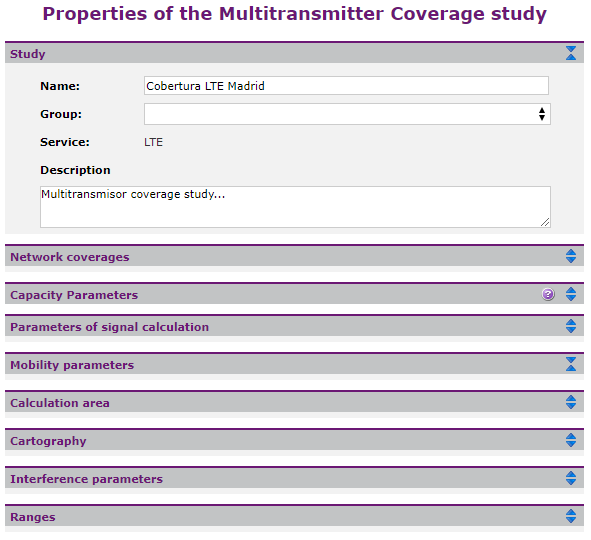
Task: Click the Network coverages header title
Action: (70, 257)
